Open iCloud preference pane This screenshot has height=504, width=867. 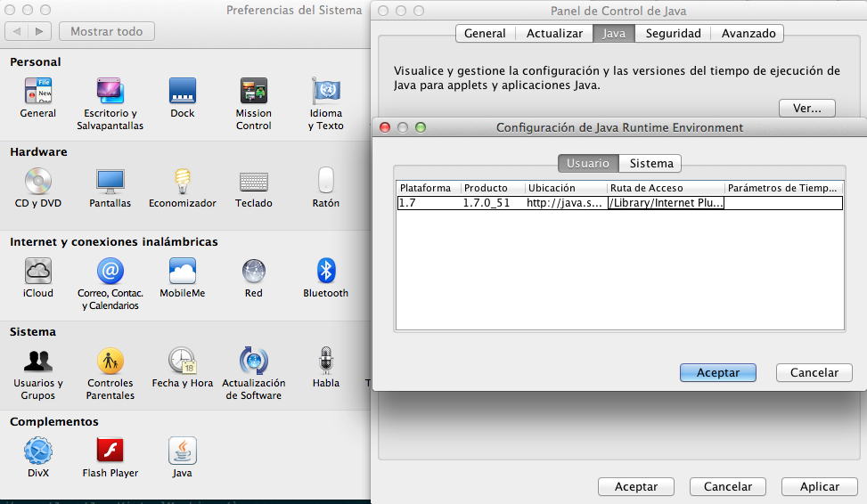pyautogui.click(x=38, y=271)
